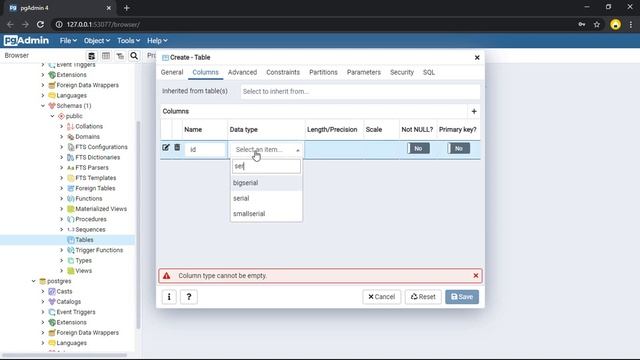Open Search Objects magnifier icon
Viewport: 640px width, 360px height.
pyautogui.click(x=134, y=56)
